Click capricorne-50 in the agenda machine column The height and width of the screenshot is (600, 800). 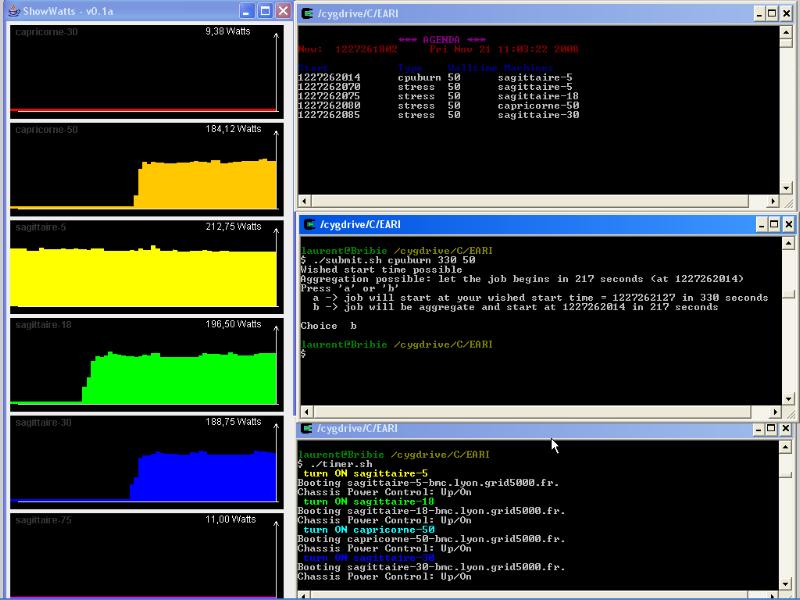538,106
